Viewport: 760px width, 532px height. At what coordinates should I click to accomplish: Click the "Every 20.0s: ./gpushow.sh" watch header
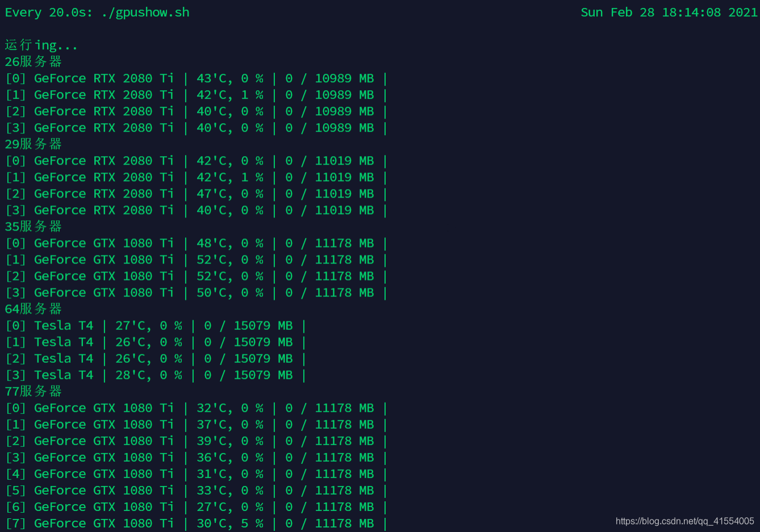(x=97, y=12)
